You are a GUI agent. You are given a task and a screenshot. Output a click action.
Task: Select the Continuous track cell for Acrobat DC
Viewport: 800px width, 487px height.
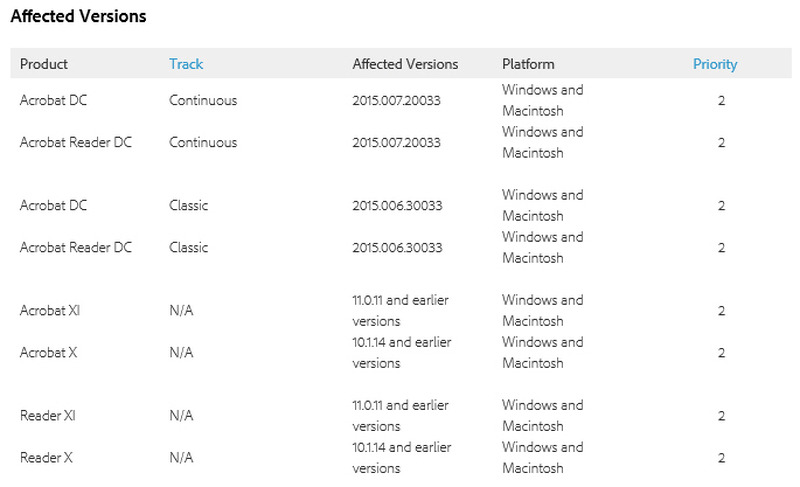[203, 101]
